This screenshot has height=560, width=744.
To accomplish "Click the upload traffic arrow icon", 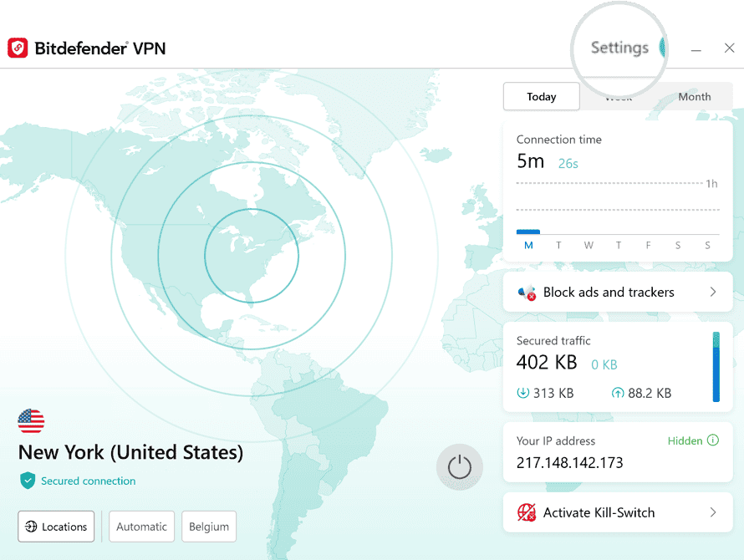I will coord(617,393).
